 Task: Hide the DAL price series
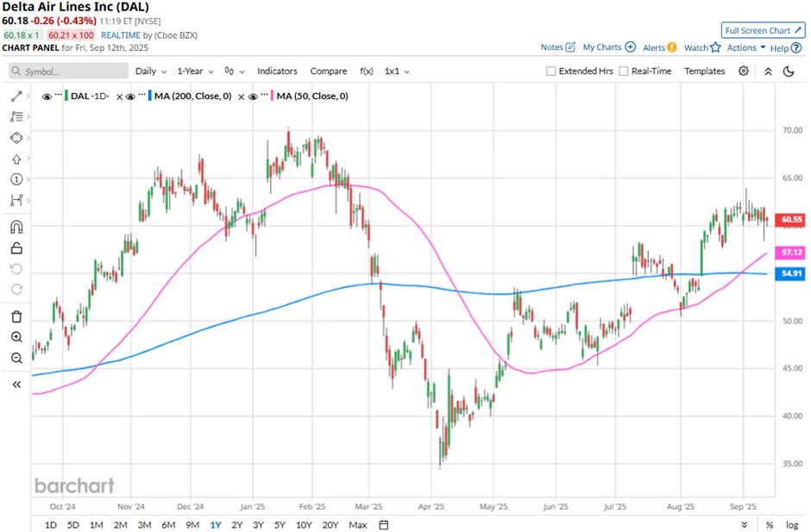[47, 97]
